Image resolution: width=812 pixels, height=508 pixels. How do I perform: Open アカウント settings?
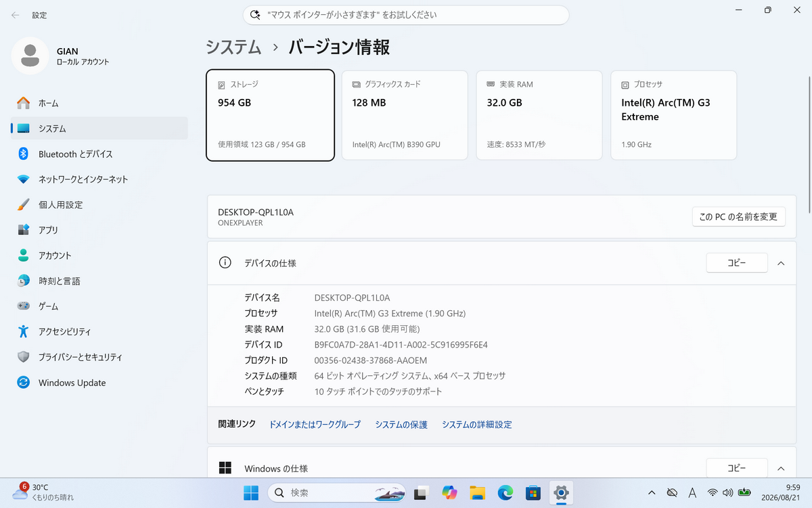point(99,255)
